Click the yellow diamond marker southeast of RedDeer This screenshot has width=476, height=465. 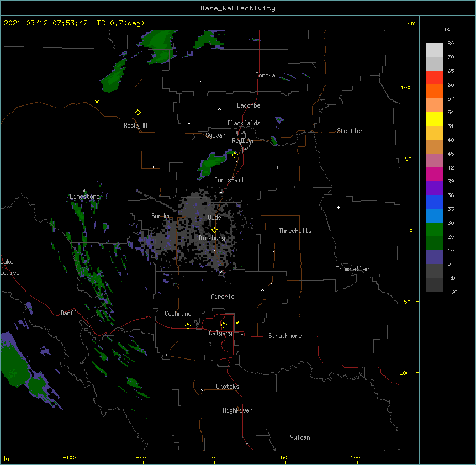pos(235,155)
